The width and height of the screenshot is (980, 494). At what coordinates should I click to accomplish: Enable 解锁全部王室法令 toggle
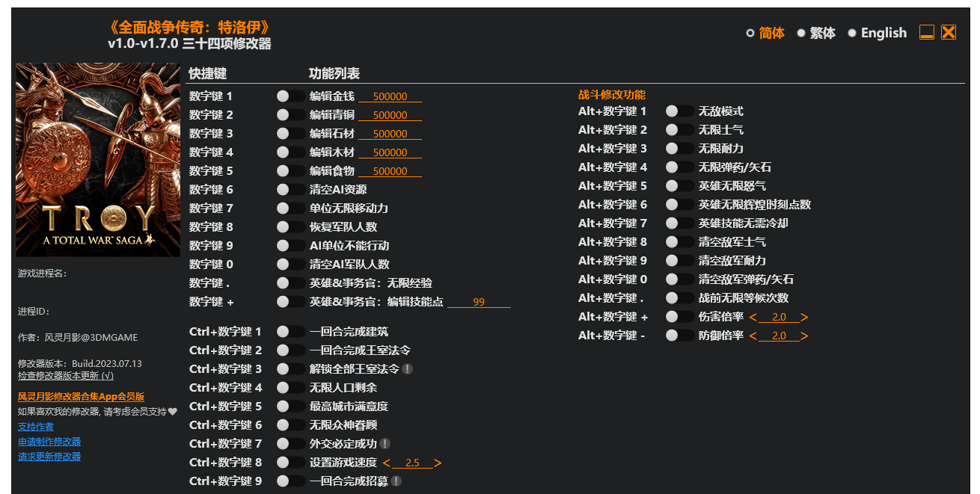pos(290,369)
